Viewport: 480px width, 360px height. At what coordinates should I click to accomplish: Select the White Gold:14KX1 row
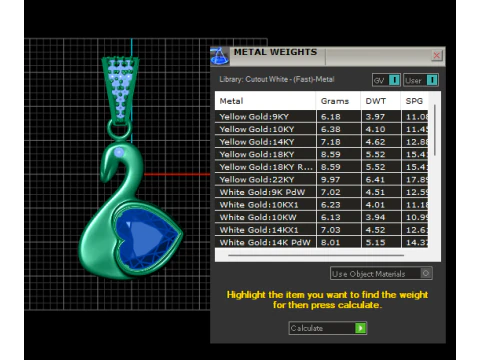pyautogui.click(x=321, y=230)
